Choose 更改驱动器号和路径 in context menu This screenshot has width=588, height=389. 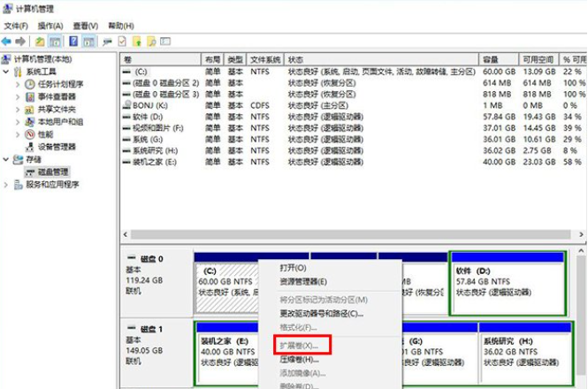(x=321, y=313)
